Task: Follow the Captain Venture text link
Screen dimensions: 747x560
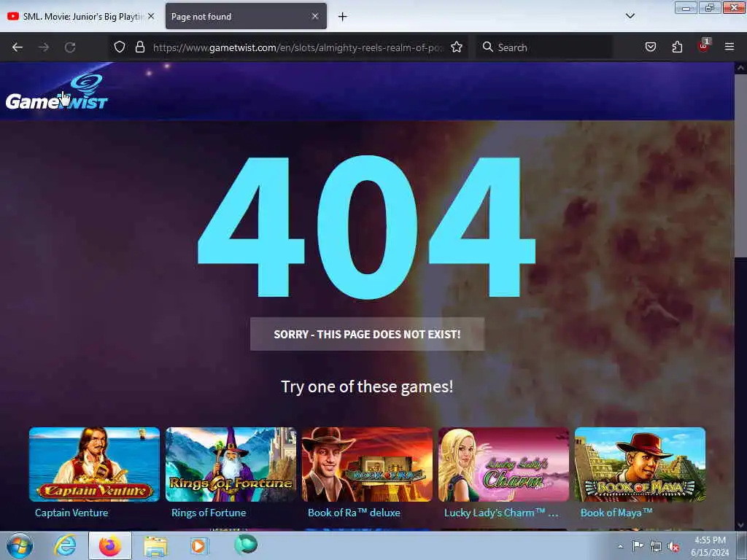Action: pyautogui.click(x=71, y=513)
